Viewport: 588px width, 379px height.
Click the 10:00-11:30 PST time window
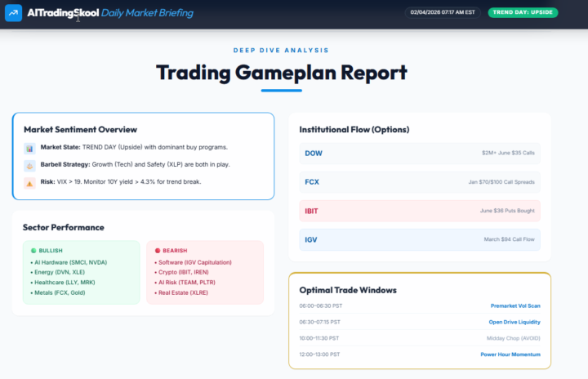(319, 338)
